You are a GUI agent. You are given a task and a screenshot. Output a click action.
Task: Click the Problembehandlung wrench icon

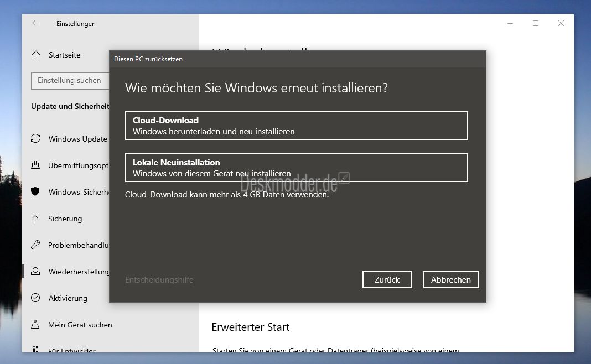click(35, 245)
